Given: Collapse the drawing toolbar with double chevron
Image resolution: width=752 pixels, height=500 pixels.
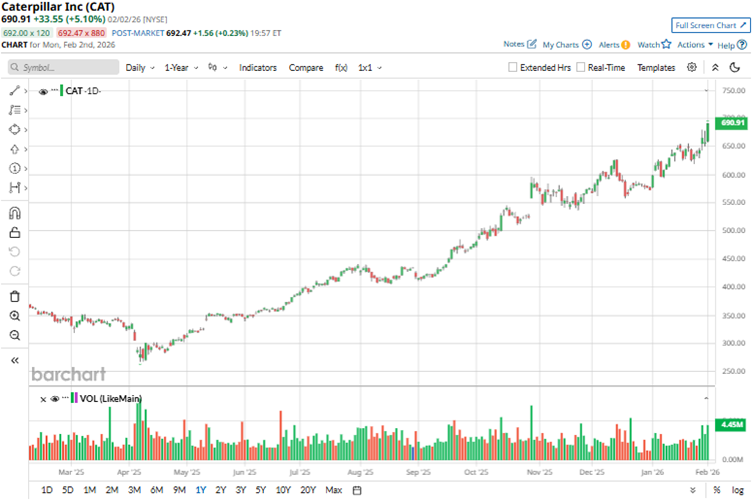Looking at the screenshot, I should (14, 360).
